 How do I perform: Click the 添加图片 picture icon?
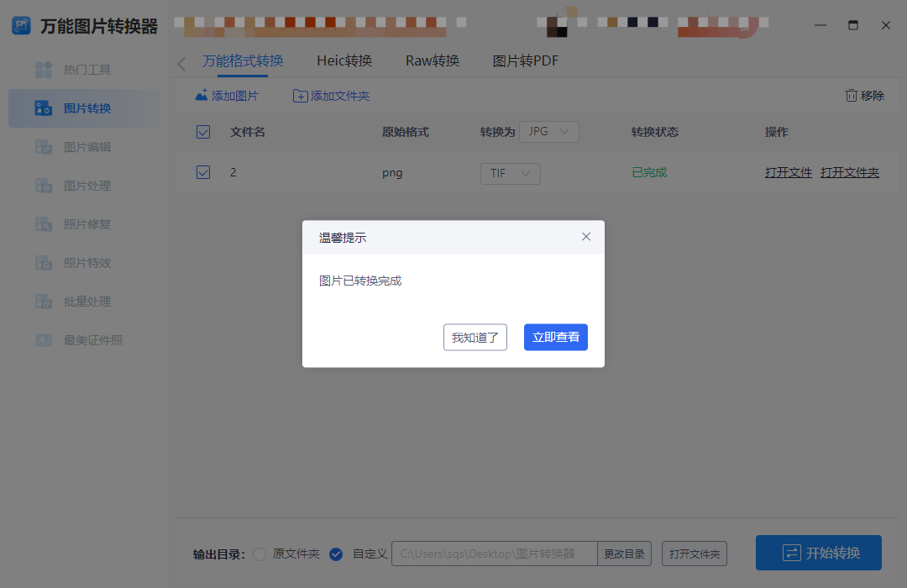(202, 96)
